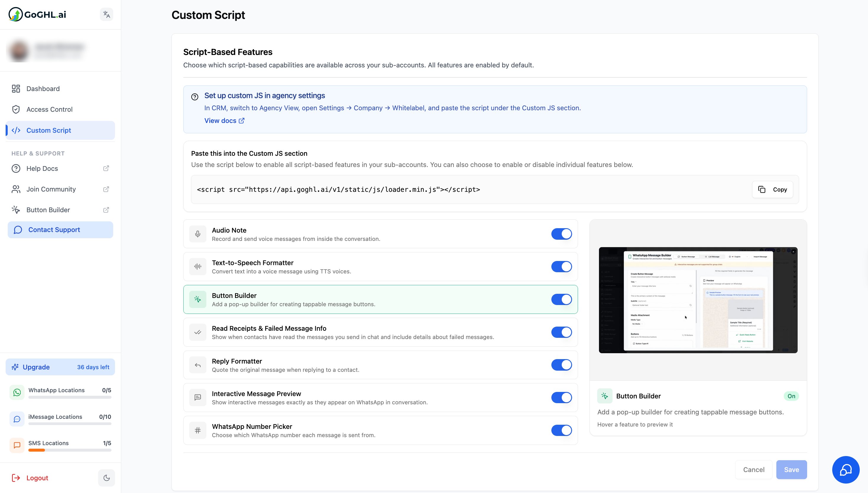This screenshot has height=493, width=868.
Task: Click the help circle icon in info banner
Action: pos(195,97)
